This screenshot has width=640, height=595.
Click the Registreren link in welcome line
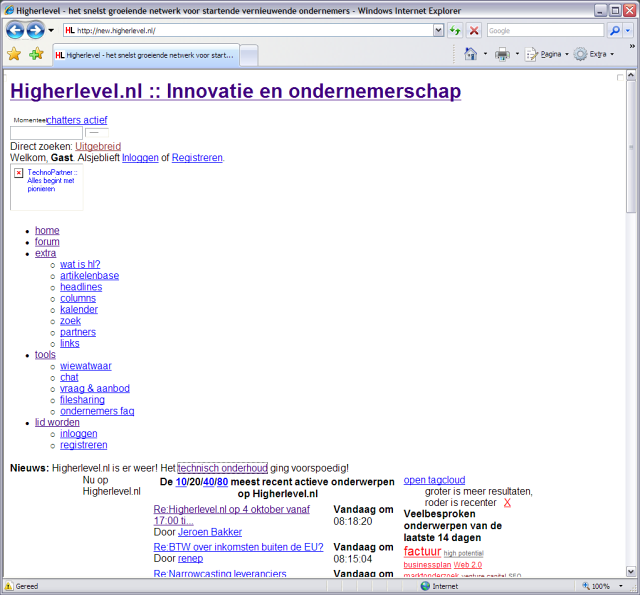coord(197,158)
